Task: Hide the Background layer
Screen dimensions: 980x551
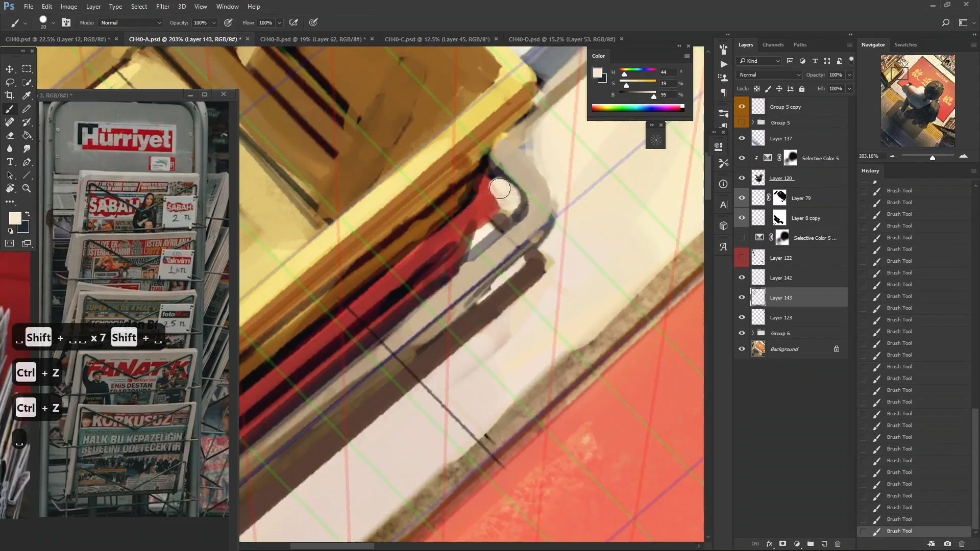Action: point(742,348)
